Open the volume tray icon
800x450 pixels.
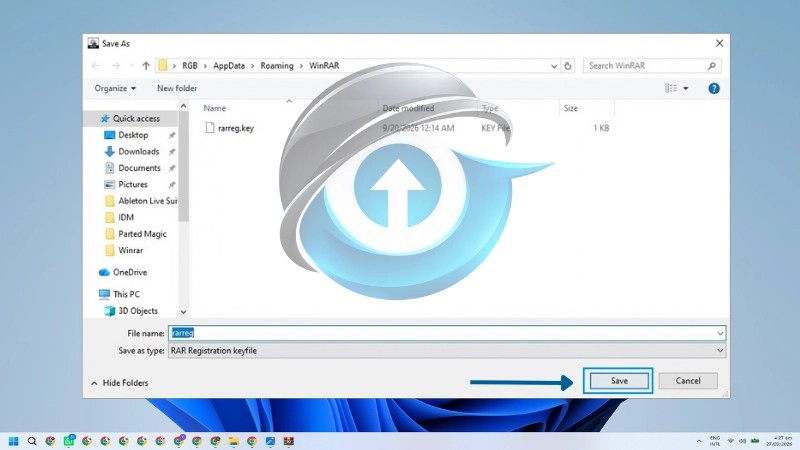click(x=742, y=441)
